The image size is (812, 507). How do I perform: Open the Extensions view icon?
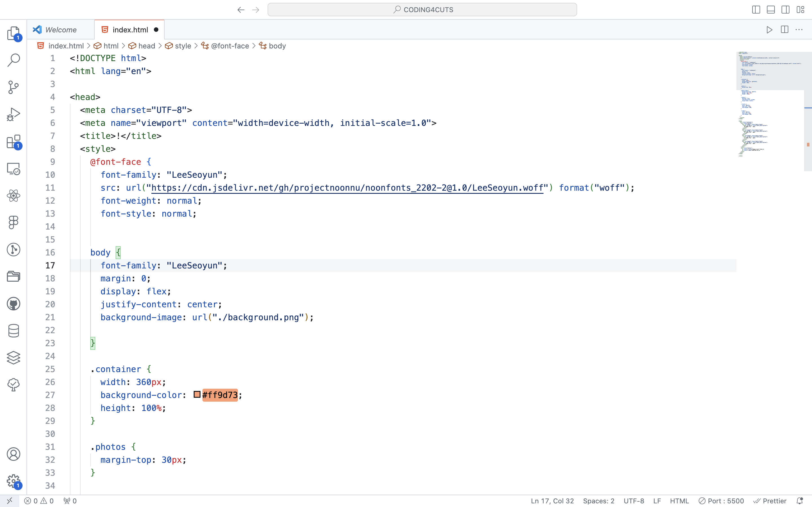coord(14,142)
